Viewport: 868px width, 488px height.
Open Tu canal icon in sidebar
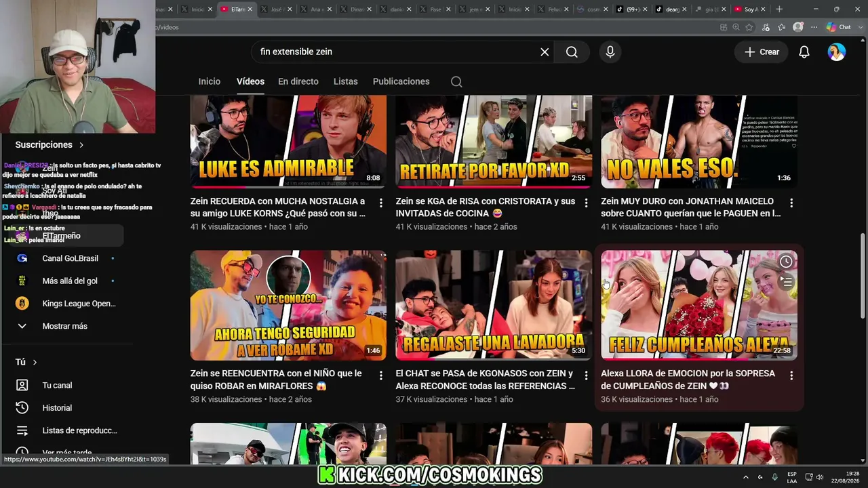click(22, 385)
